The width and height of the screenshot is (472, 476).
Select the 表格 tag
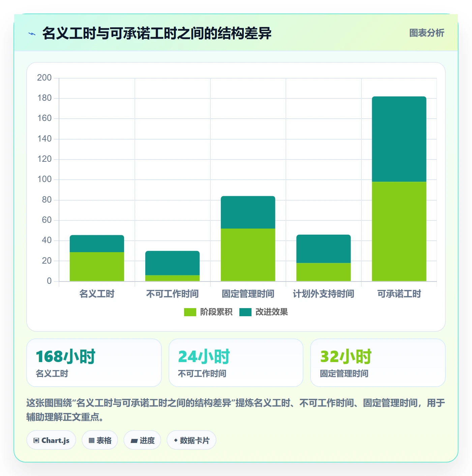pos(100,440)
